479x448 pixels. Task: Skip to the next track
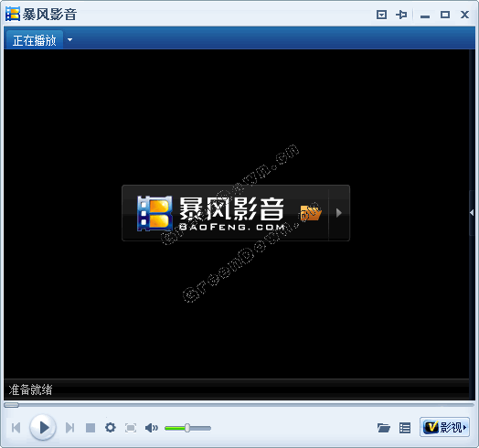click(x=70, y=428)
